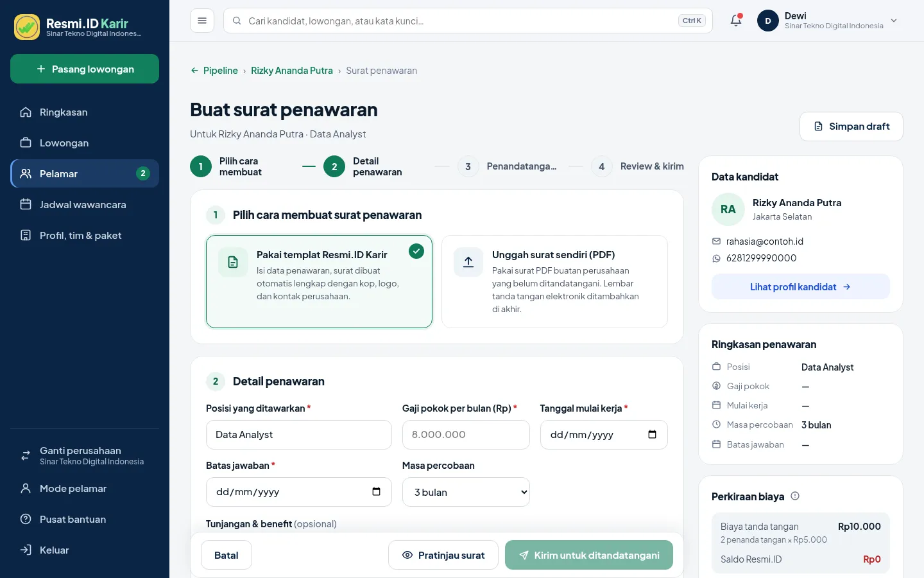Click Simpan draft button
Viewport: 924px width, 578px height.
851,127
